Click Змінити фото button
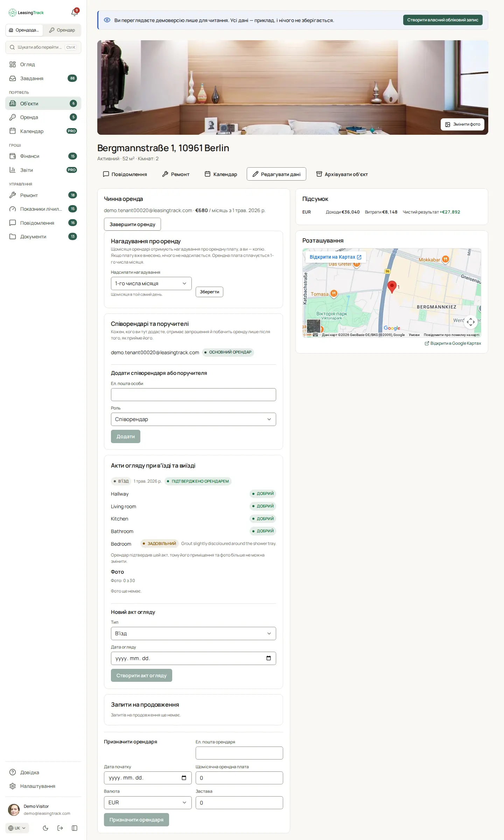Viewport: 504px width, 840px height. click(x=462, y=124)
